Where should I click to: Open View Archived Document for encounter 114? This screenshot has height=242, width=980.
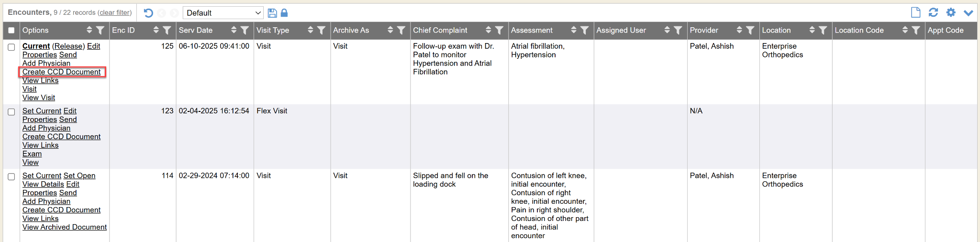(x=65, y=227)
